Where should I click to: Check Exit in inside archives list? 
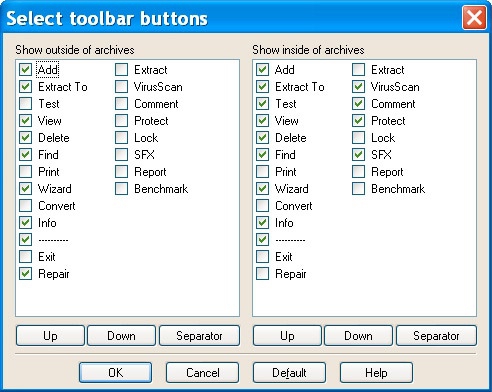(x=262, y=257)
